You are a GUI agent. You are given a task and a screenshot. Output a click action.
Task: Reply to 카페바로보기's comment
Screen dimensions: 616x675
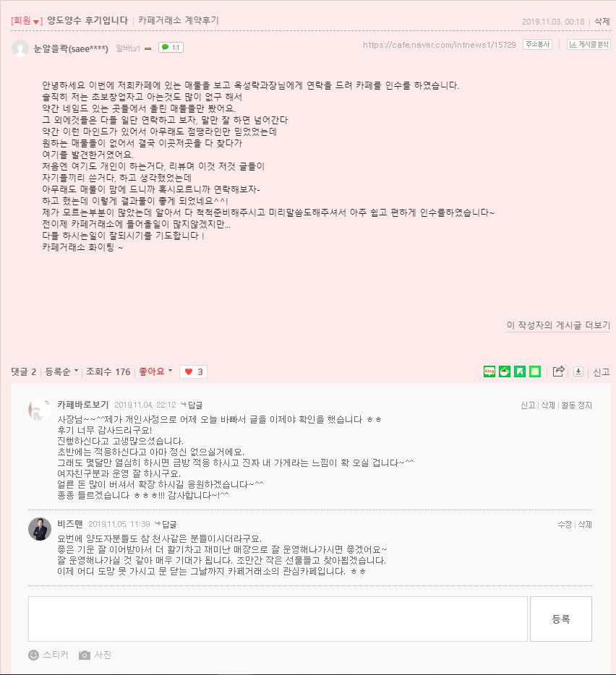192,405
